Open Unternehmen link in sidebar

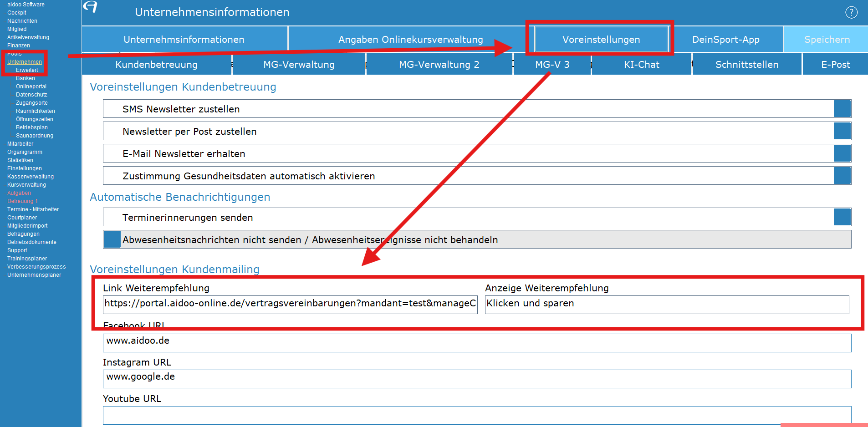25,62
